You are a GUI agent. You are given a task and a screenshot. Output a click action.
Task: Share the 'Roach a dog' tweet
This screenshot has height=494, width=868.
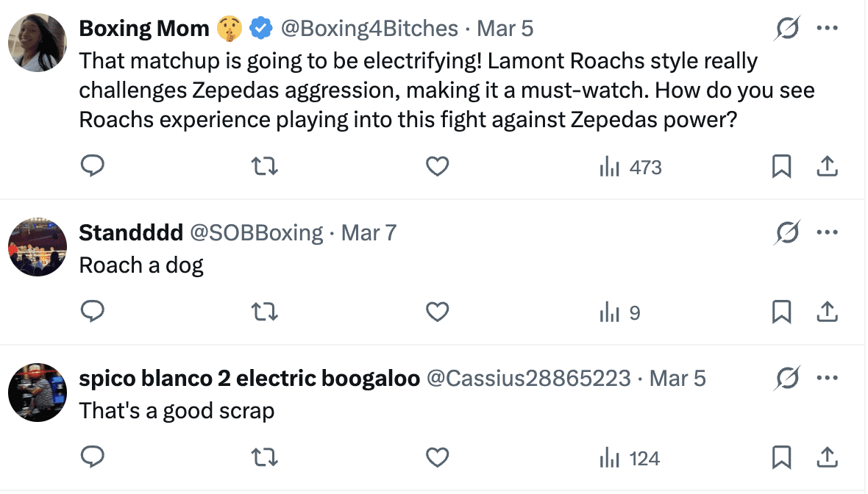click(828, 313)
